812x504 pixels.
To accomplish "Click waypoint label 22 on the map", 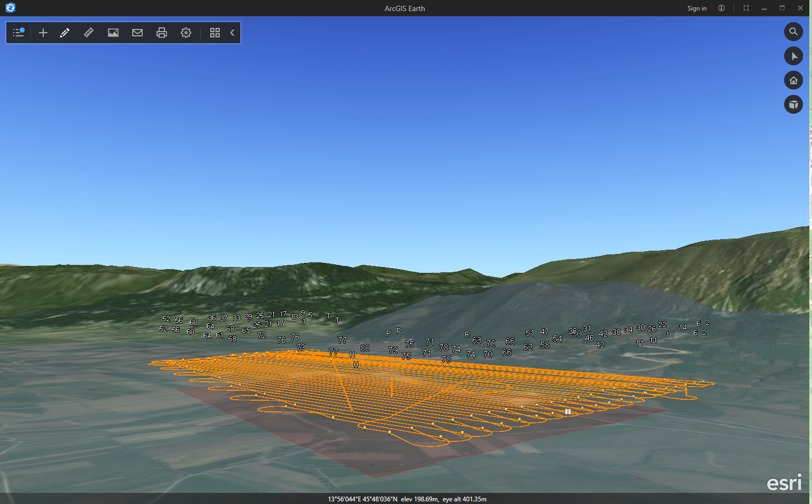I will pos(662,324).
